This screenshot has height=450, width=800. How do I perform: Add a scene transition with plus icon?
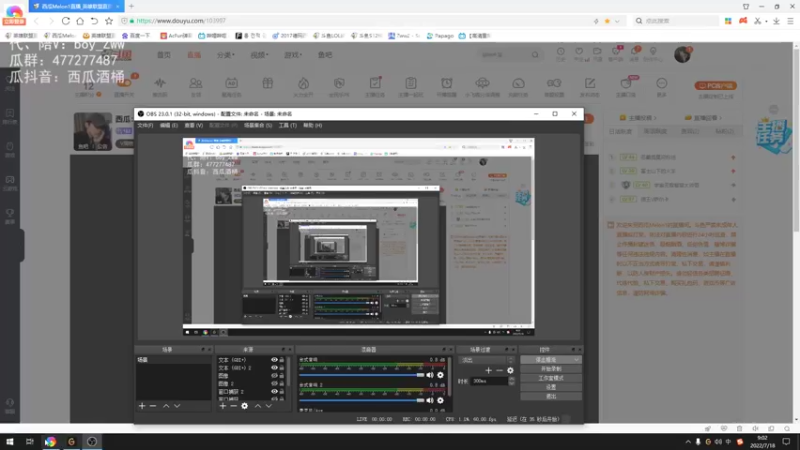click(488, 370)
